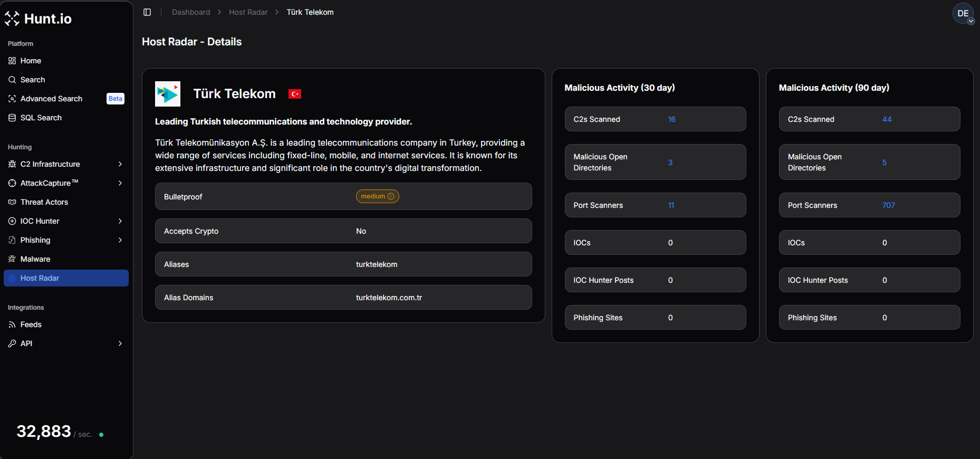Open the Search menu item
The image size is (980, 459).
(x=66, y=80)
